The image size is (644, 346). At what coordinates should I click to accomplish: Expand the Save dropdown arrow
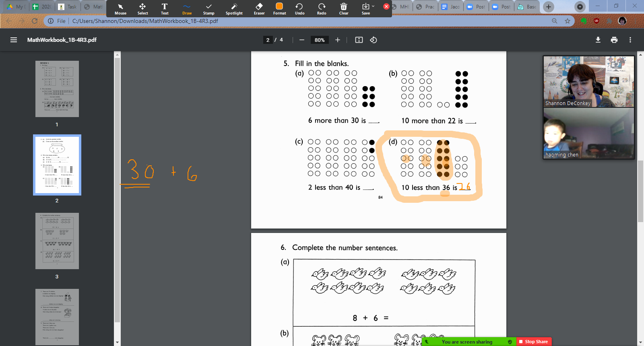pos(373,6)
